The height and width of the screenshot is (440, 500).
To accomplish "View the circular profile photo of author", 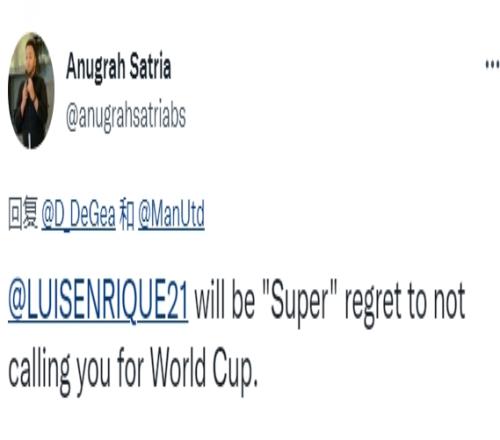I will click(31, 90).
